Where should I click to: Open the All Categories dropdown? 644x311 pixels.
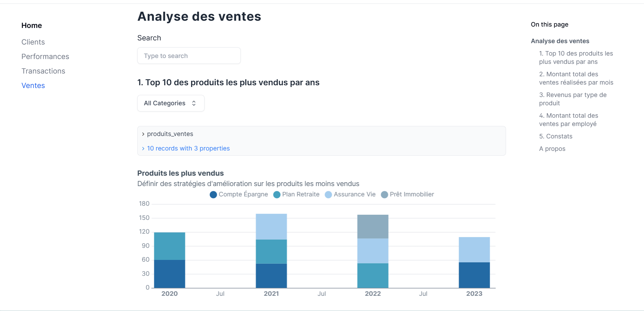pyautogui.click(x=170, y=103)
